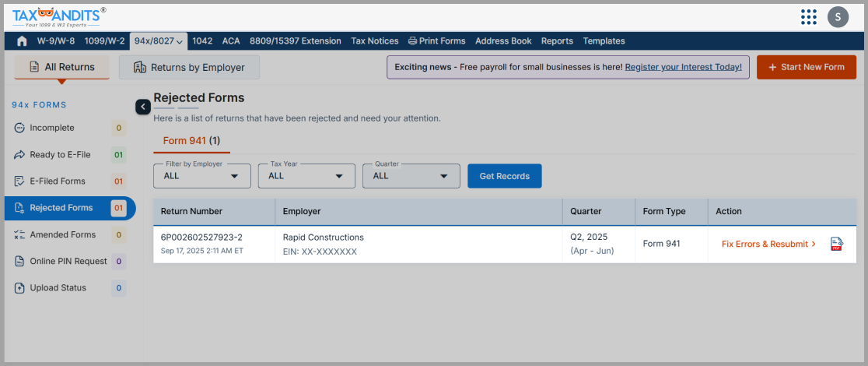868x366 pixels.
Task: Open the home icon in navigation bar
Action: [x=22, y=41]
